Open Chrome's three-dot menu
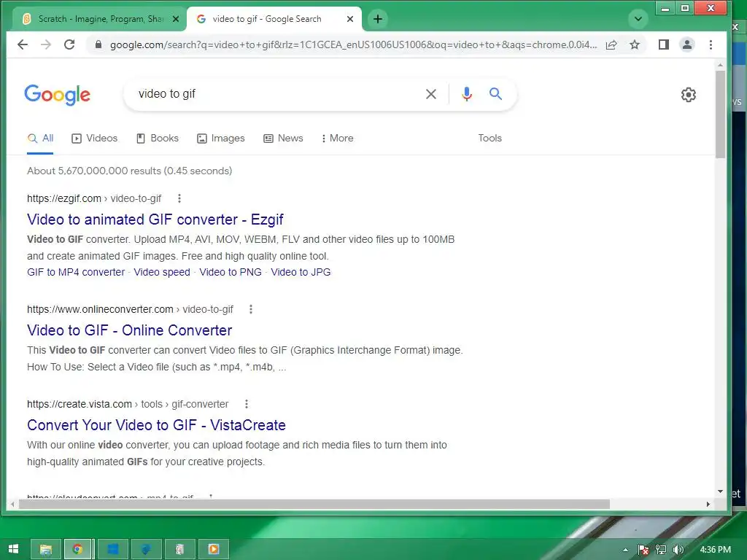 [x=711, y=44]
